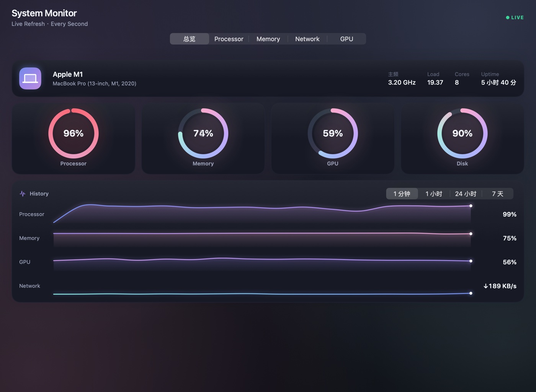Go to the Network tab
The image size is (536, 392).
307,39
